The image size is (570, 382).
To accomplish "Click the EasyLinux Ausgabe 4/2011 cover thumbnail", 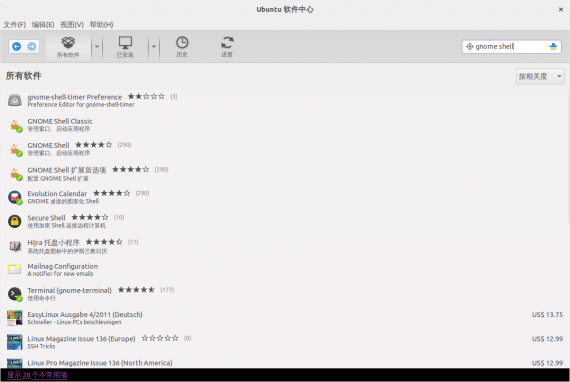I will pyautogui.click(x=15, y=318).
